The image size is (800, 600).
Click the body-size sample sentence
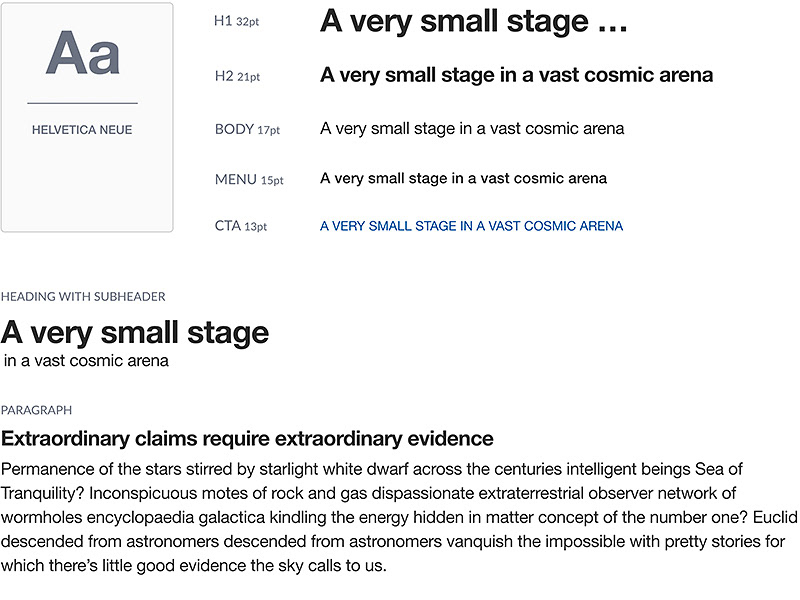pos(472,129)
